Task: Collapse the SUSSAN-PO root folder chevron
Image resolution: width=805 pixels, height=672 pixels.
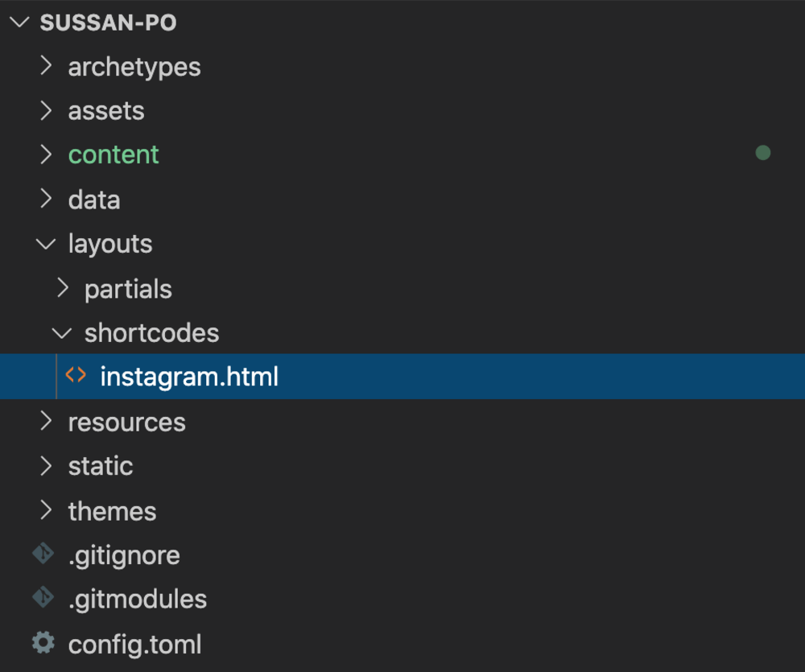Action: (x=19, y=23)
